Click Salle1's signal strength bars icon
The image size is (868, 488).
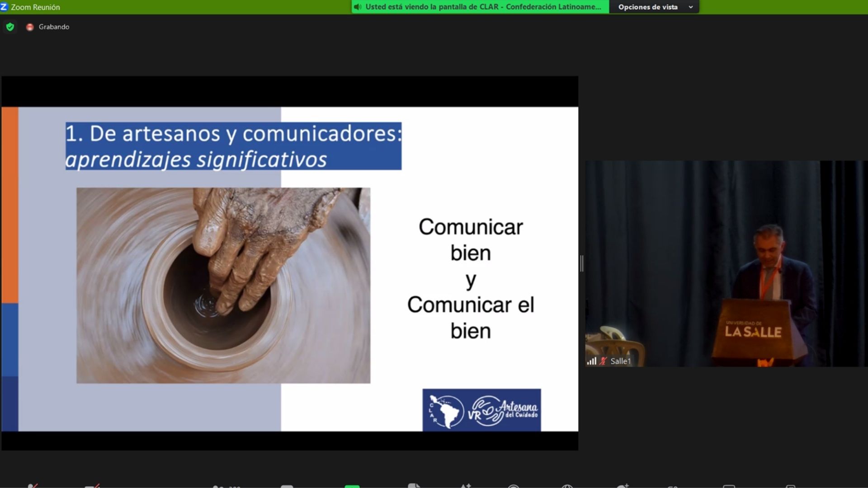591,361
